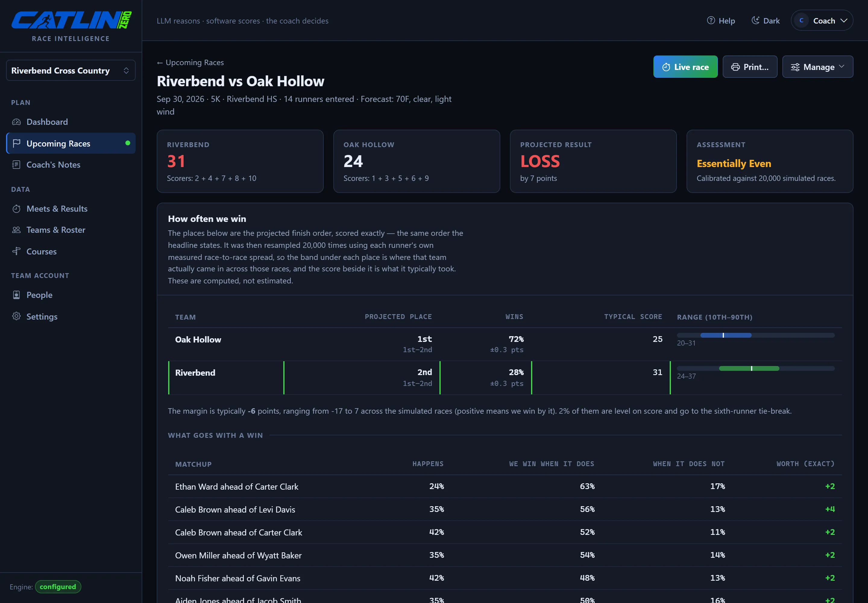Click the Teams & Roster people icon
This screenshot has width=868, height=603.
click(x=16, y=230)
